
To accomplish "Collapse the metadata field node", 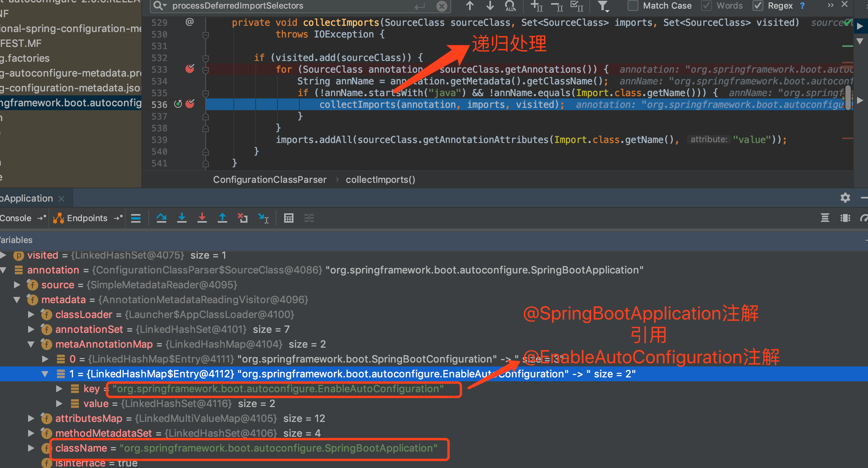I will (17, 300).
